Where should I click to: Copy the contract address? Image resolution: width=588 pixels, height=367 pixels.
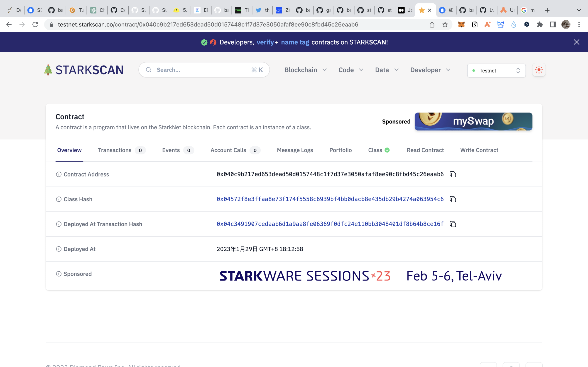coord(453,174)
